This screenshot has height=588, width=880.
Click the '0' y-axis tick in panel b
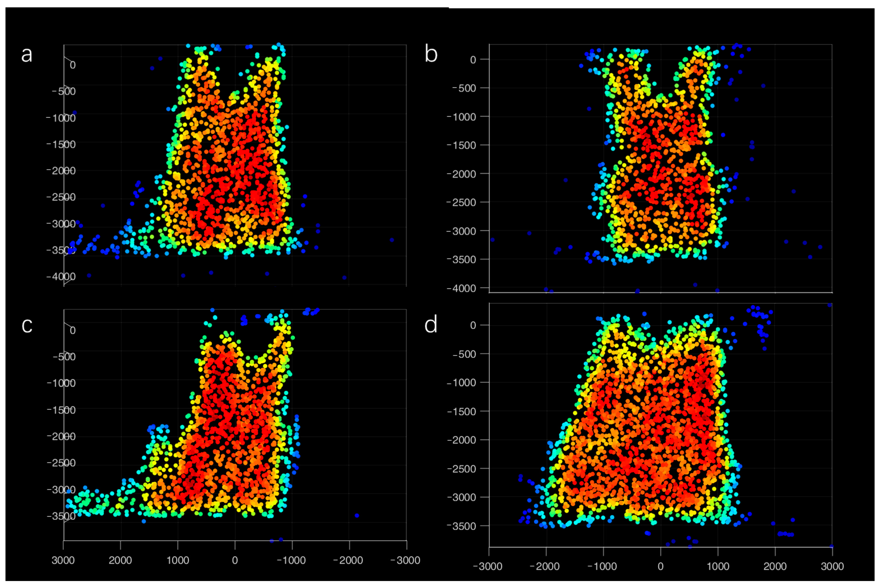click(473, 60)
